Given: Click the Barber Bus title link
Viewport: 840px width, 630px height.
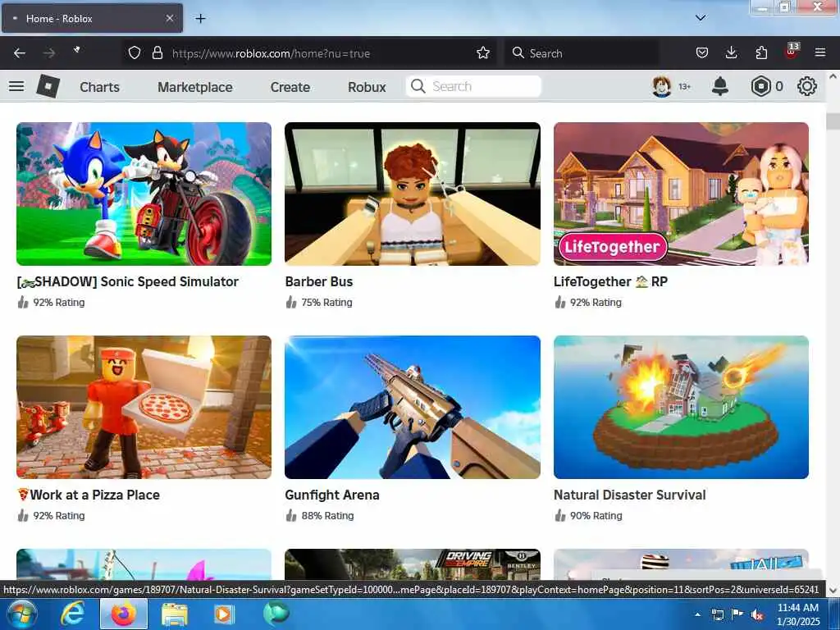Looking at the screenshot, I should pos(319,281).
